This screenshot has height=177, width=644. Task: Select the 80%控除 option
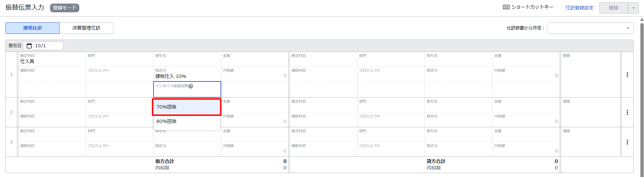tap(187, 121)
